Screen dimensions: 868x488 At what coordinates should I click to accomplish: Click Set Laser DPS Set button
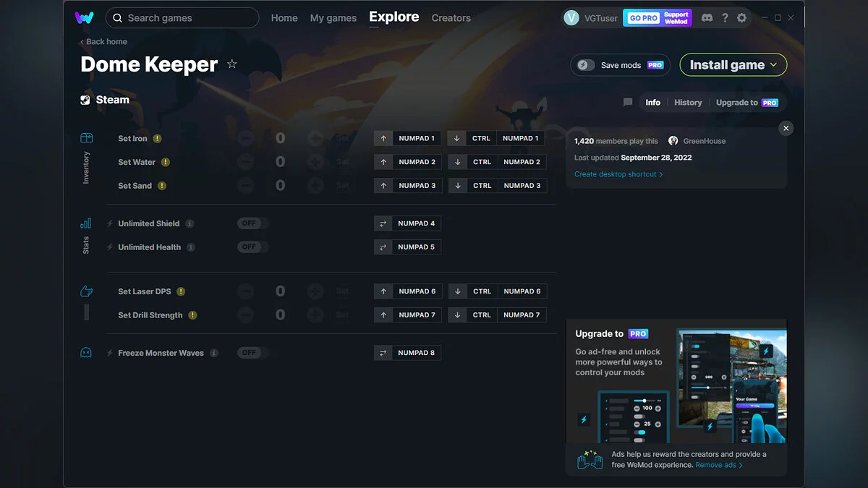[343, 291]
